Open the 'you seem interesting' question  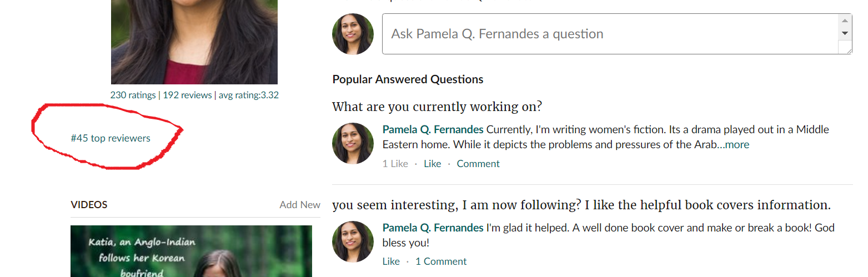click(x=581, y=205)
